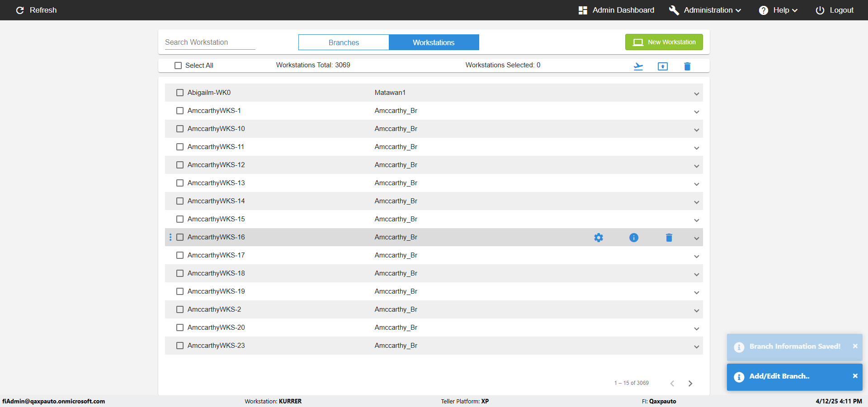Select the Abigailm-WK0 checkbox
Viewport: 868px width, 407px height.
[180, 93]
